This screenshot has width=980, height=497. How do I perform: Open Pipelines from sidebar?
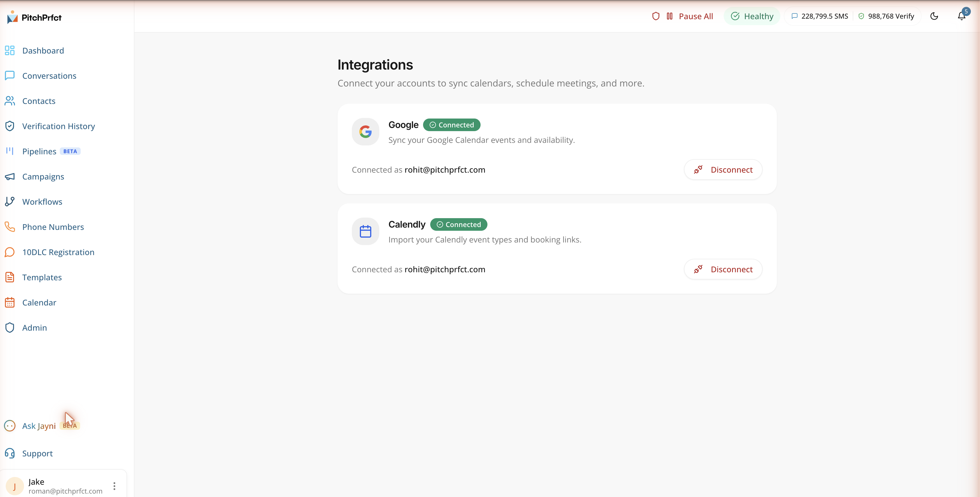39,151
